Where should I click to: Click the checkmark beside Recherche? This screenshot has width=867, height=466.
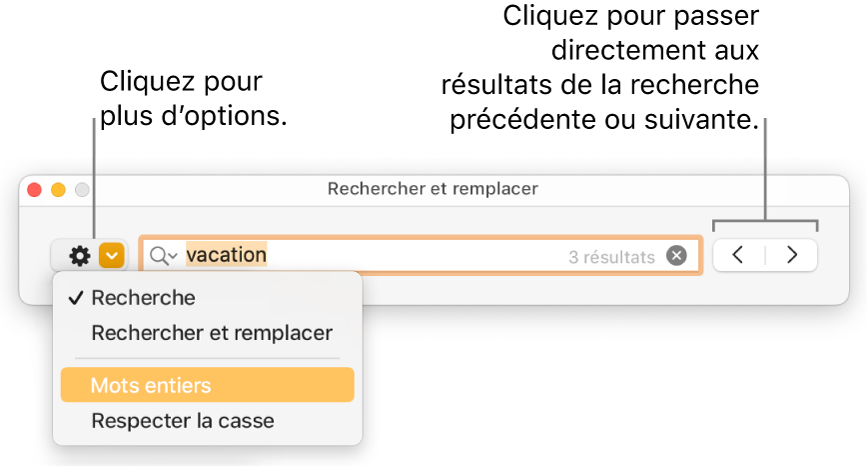[x=76, y=298]
